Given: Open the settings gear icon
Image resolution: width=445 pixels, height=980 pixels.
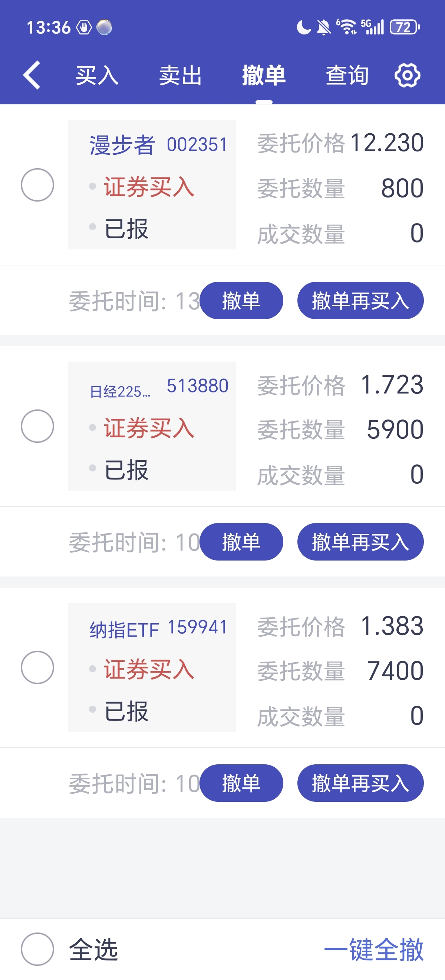Looking at the screenshot, I should pyautogui.click(x=408, y=75).
